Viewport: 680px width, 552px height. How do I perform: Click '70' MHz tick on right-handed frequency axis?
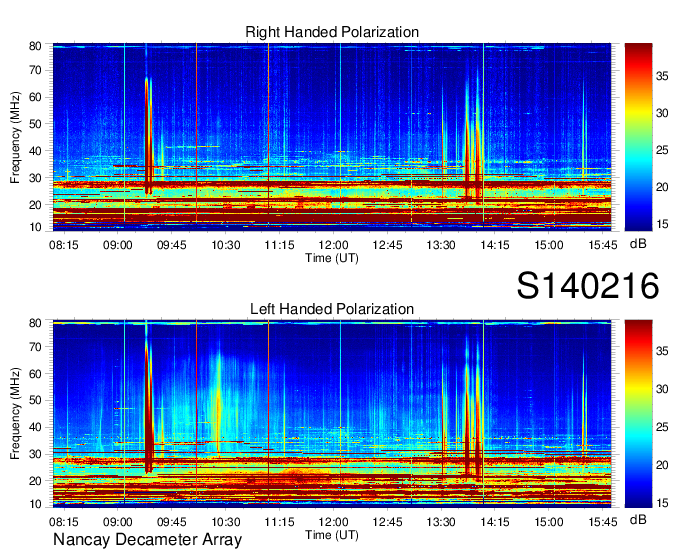coord(35,70)
